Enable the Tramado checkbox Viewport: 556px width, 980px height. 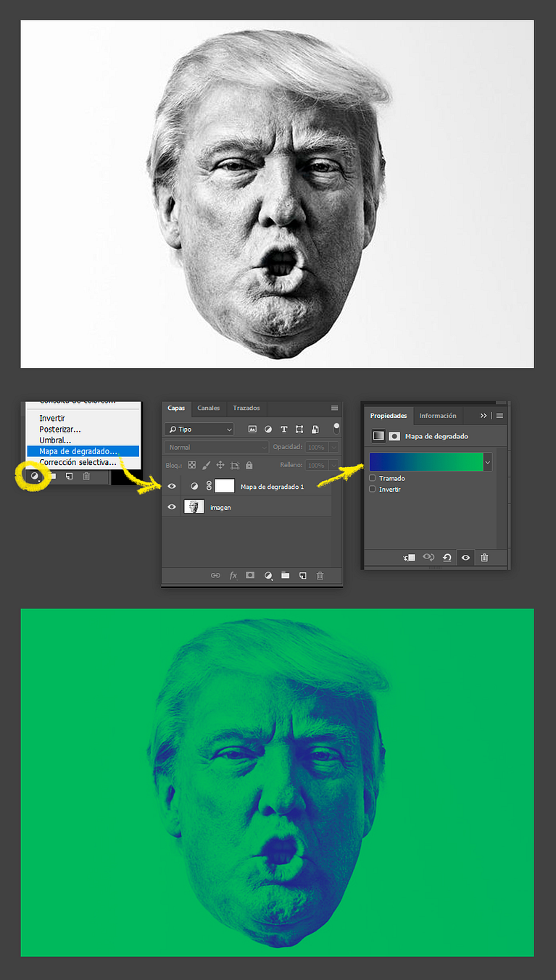(373, 478)
